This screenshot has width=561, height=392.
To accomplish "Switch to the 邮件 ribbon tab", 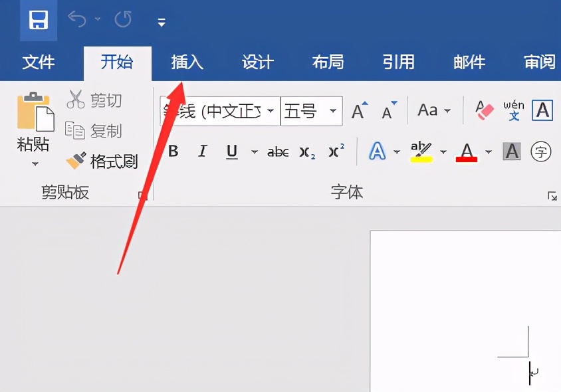I will pos(469,62).
